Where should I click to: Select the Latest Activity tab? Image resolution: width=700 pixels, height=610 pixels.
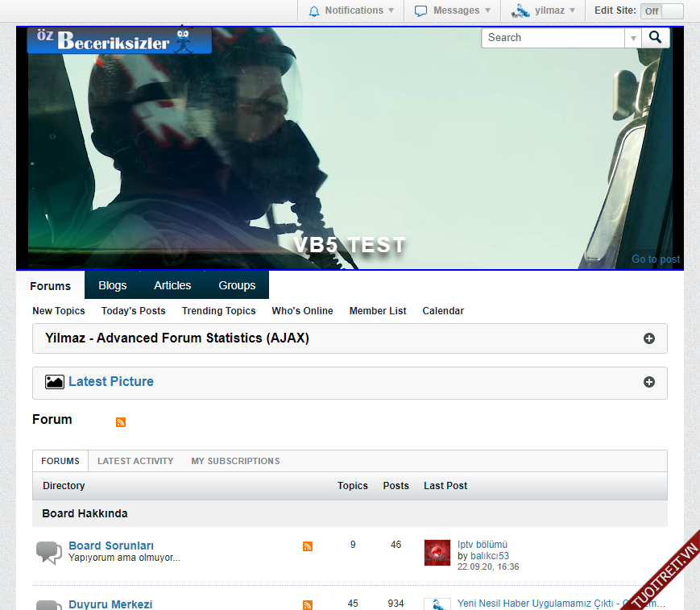coord(135,461)
